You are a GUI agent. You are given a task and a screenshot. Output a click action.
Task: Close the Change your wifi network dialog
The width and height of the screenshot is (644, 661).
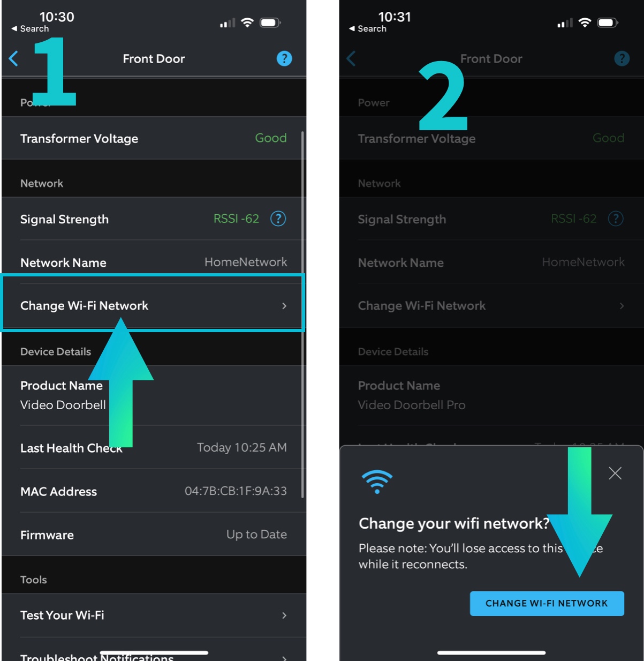(615, 473)
